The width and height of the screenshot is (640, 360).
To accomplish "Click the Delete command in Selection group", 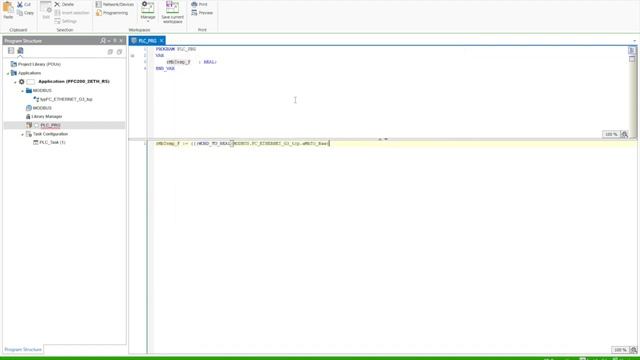I will pyautogui.click(x=64, y=4).
